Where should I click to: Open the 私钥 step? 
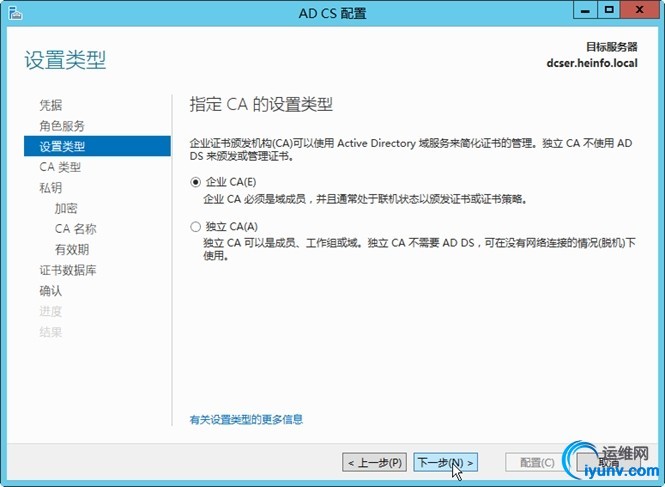point(51,188)
